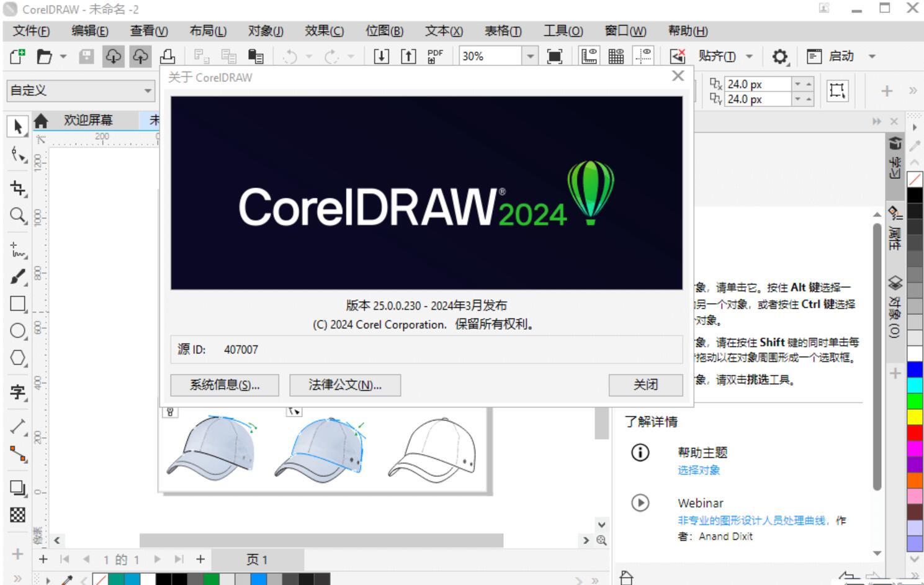Select the Shape edit tool
Image resolution: width=924 pixels, height=585 pixels.
click(x=17, y=155)
